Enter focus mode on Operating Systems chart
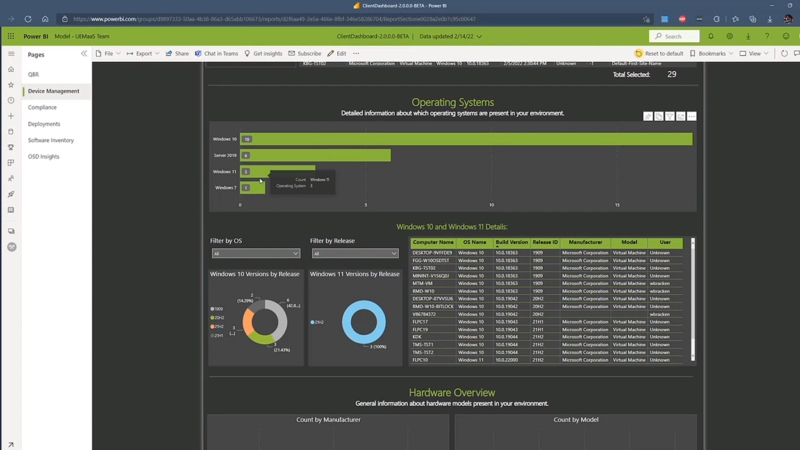Screen dimensions: 800x450 tap(681, 116)
